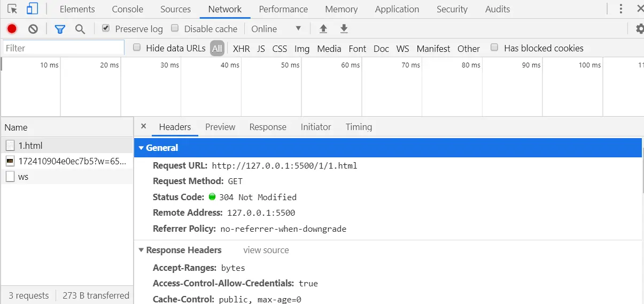644x304 pixels.
Task: Click the Remote Address value 127.0.0.1:5500
Action: click(261, 212)
